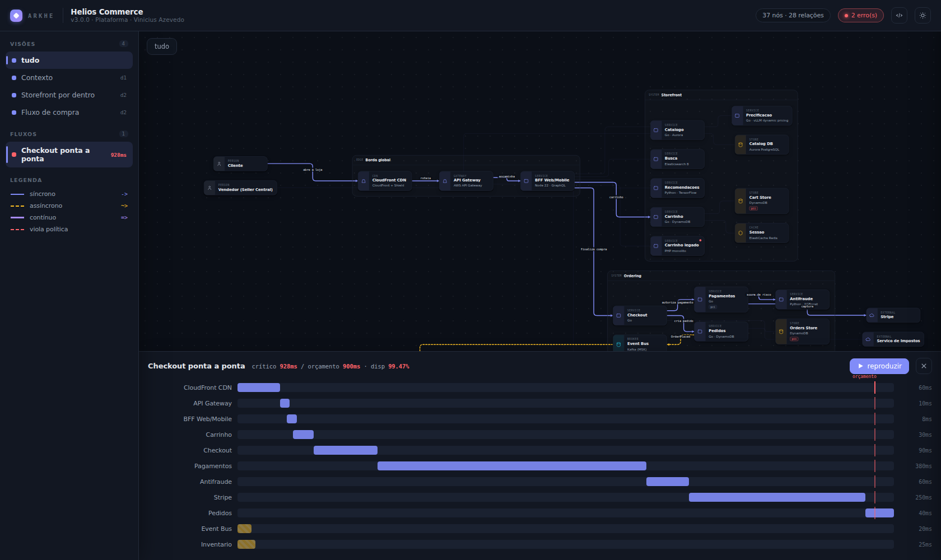Click the Cliente person icon
Screen dimensions: 941x560
(219, 164)
